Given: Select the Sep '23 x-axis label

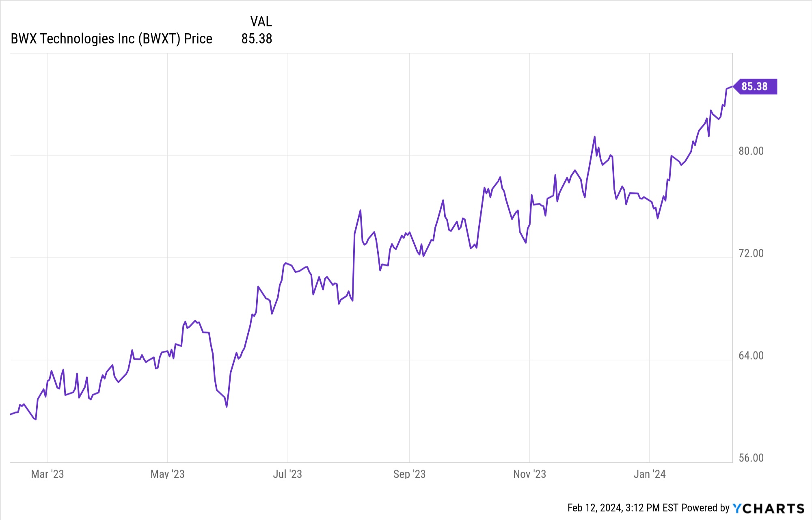Looking at the screenshot, I should (x=409, y=474).
